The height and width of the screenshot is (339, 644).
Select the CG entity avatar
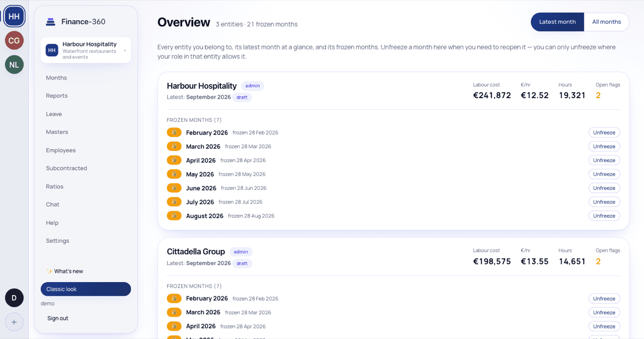14,40
